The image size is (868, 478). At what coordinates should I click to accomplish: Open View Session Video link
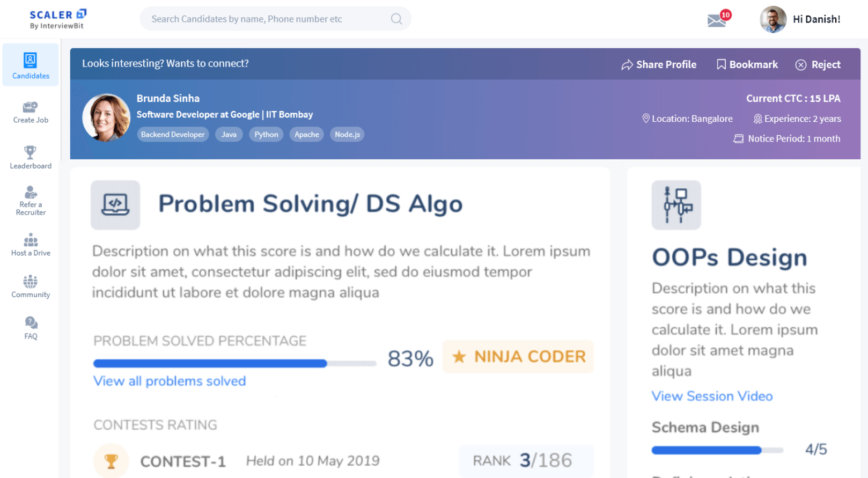712,396
